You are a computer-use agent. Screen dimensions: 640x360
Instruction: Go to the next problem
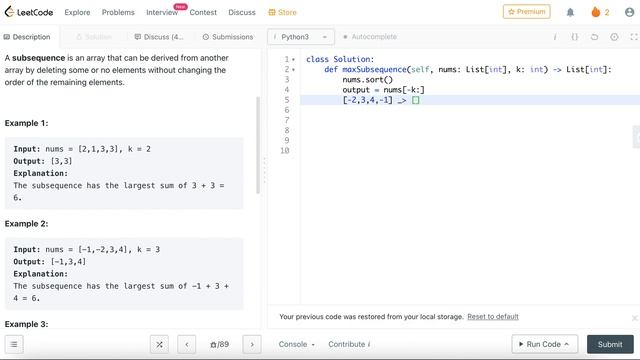click(x=252, y=344)
